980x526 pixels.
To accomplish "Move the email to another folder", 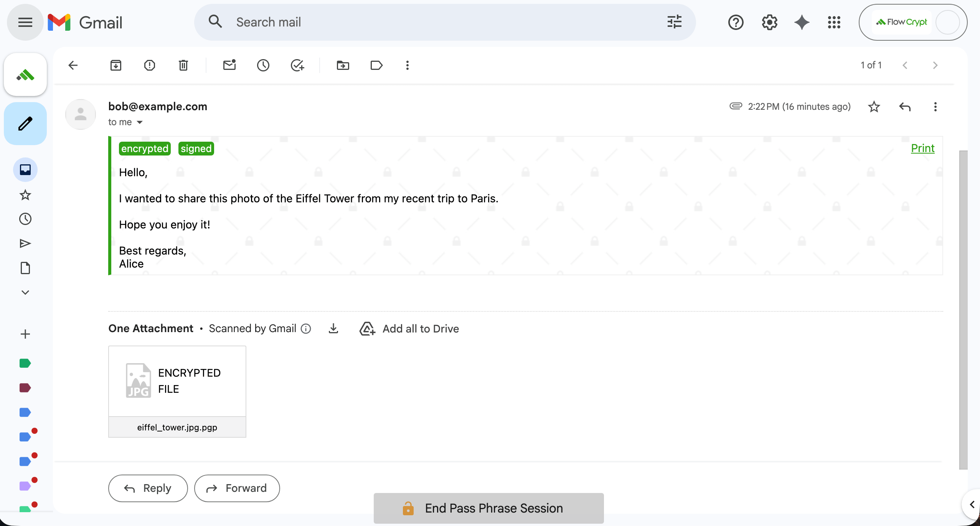I will pos(342,65).
